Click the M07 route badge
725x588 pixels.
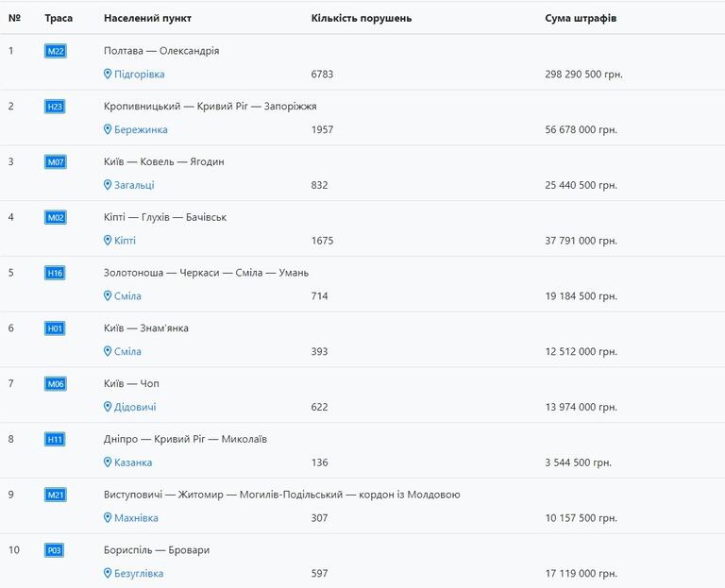point(56,162)
